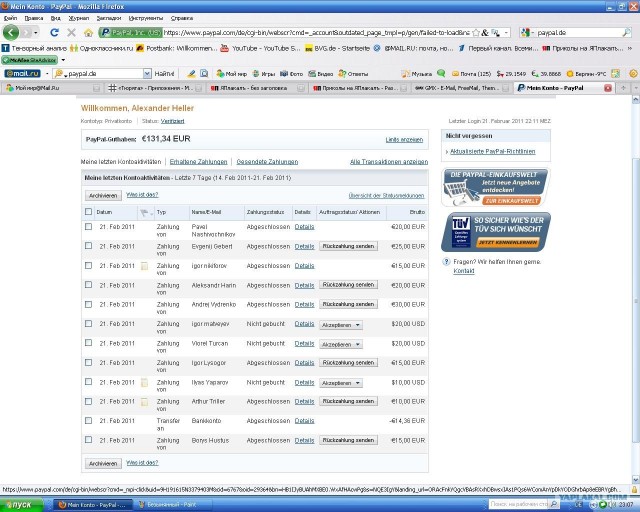
Task: Click the highlighter pencil icon in mail.ru toolbar
Action: point(191,73)
